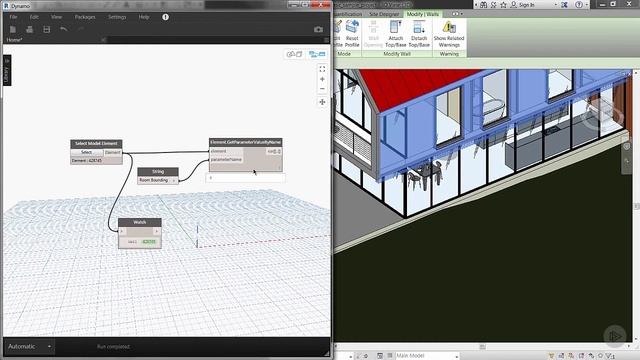Expand the Library side panel
The width and height of the screenshot is (640, 360).
(x=7, y=71)
